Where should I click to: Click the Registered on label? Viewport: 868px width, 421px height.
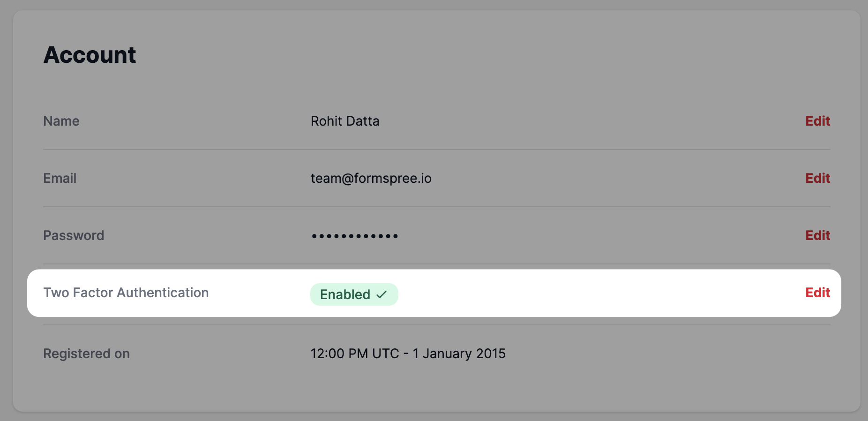86,353
